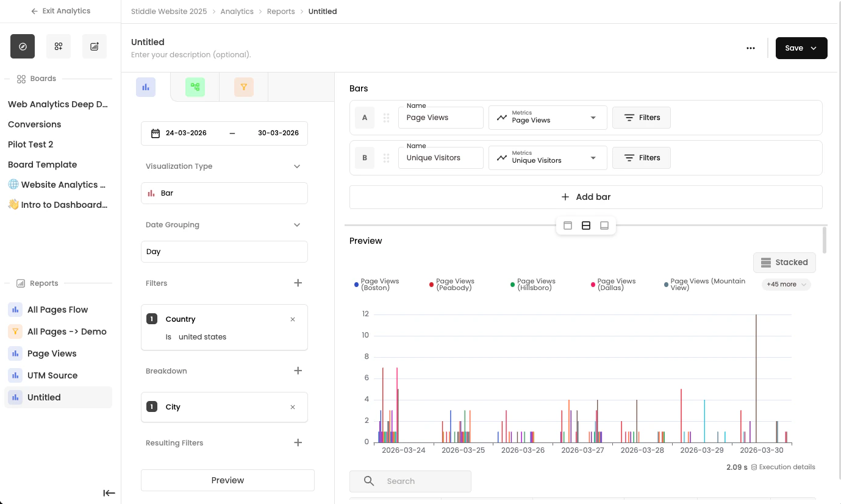
Task: Open the Bar visualization type dropdown
Action: point(224,193)
